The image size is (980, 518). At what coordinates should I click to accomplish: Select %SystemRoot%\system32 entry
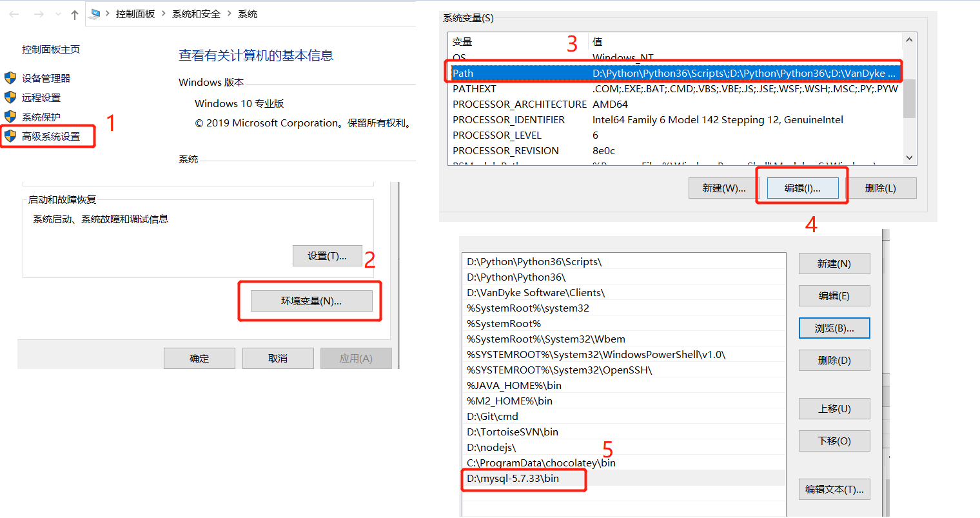[x=624, y=308]
